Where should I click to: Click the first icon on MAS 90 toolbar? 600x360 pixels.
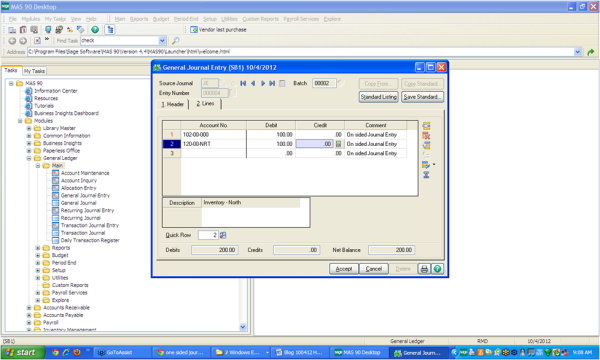point(12,29)
